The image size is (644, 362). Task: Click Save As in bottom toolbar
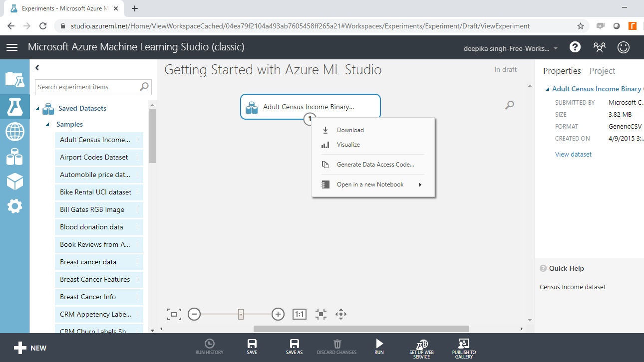(295, 347)
